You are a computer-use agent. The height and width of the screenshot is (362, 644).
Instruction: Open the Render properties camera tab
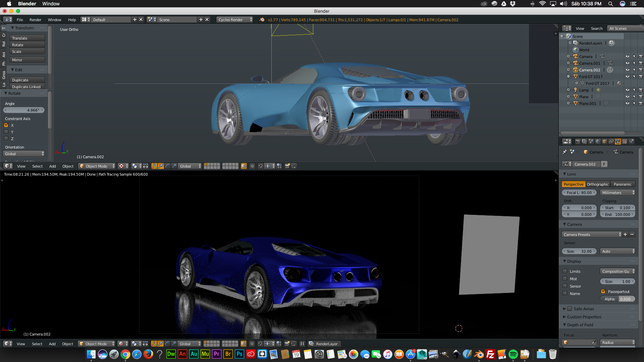[578, 141]
